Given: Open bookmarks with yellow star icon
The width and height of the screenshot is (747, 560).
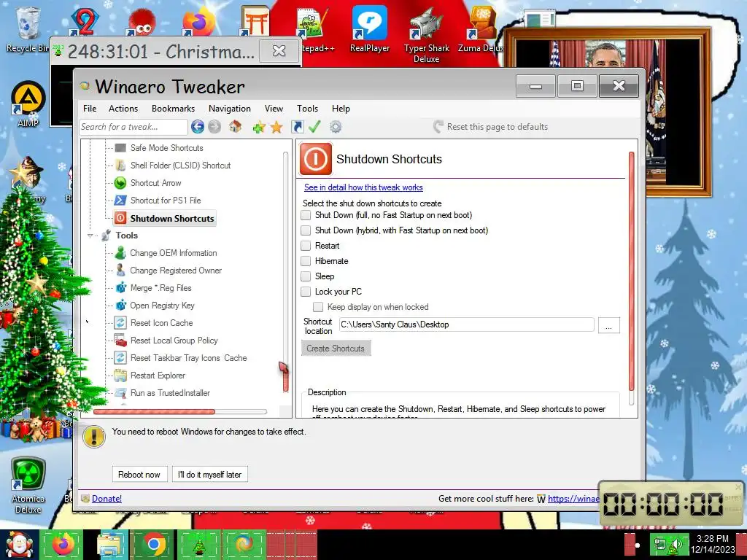Looking at the screenshot, I should [x=276, y=127].
